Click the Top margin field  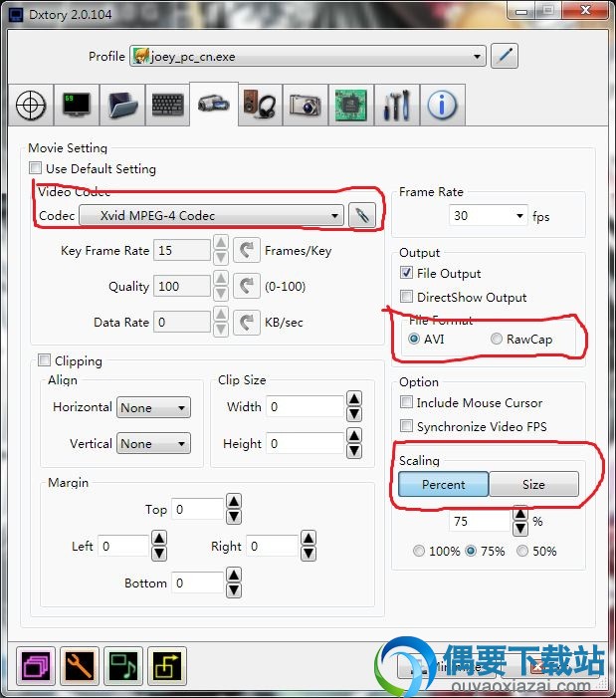pos(197,509)
